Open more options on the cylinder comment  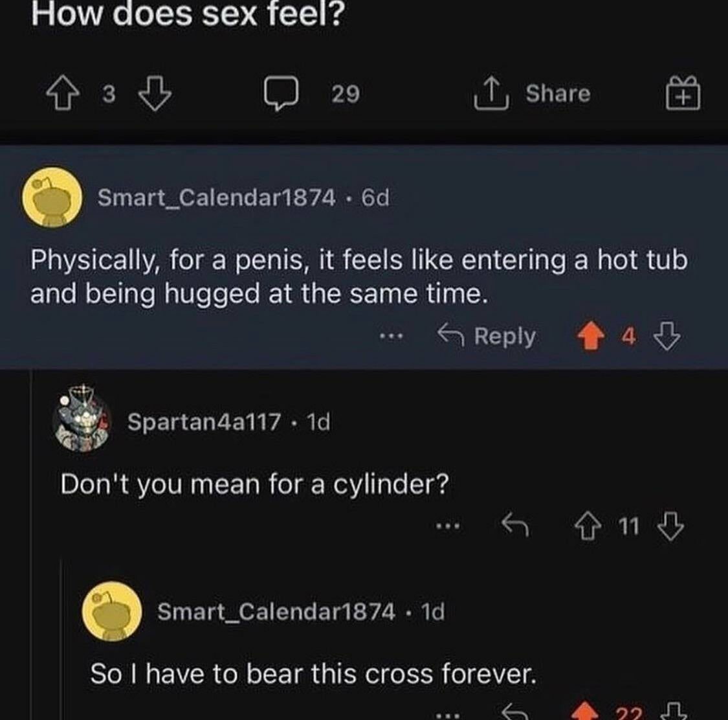click(448, 526)
